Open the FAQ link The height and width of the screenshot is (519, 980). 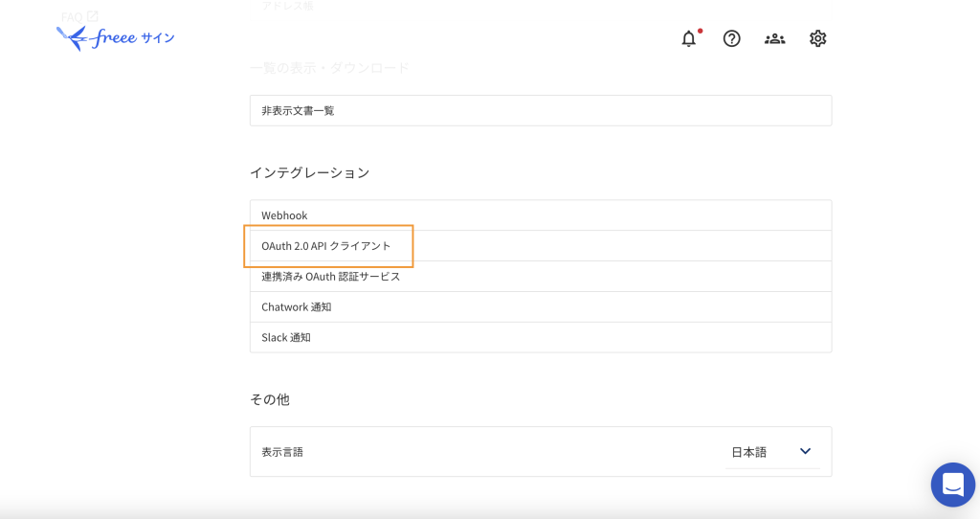(x=72, y=16)
